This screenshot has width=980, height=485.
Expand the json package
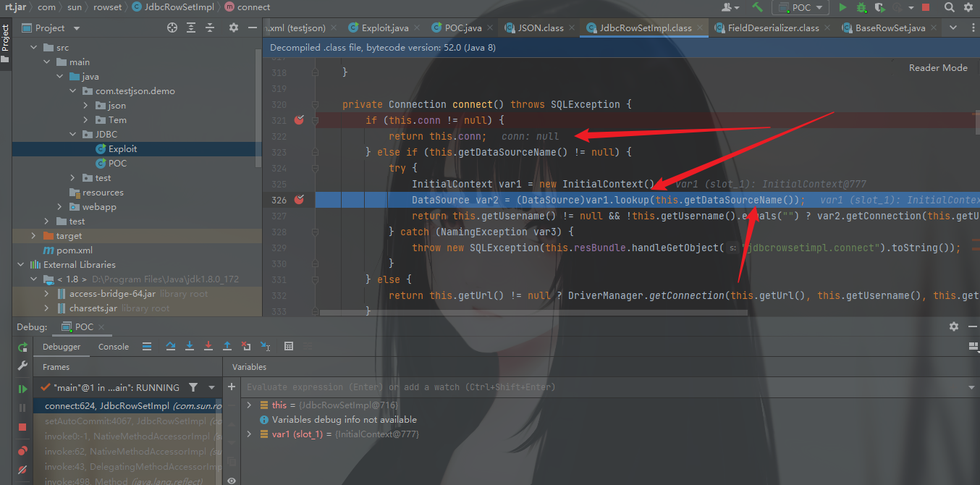coord(86,106)
